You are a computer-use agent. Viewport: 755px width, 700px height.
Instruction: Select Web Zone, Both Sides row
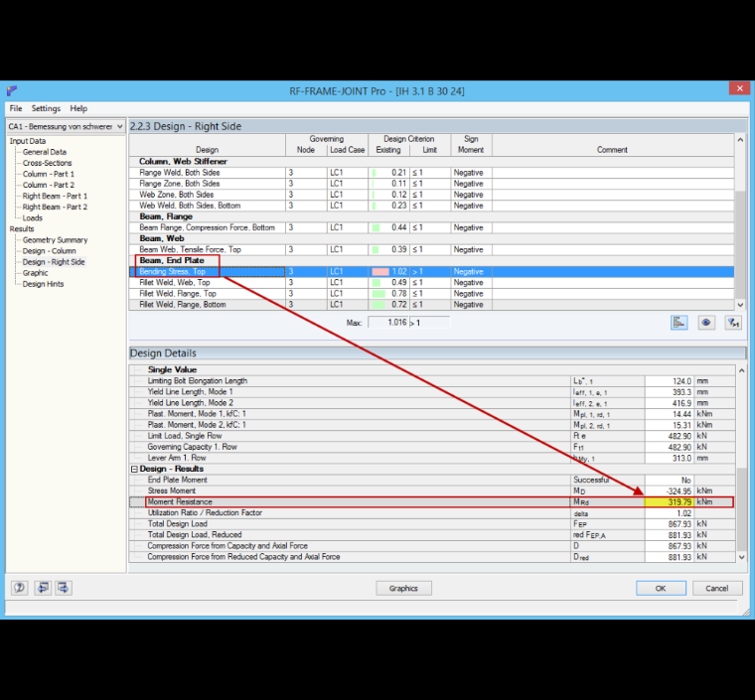coord(431,195)
